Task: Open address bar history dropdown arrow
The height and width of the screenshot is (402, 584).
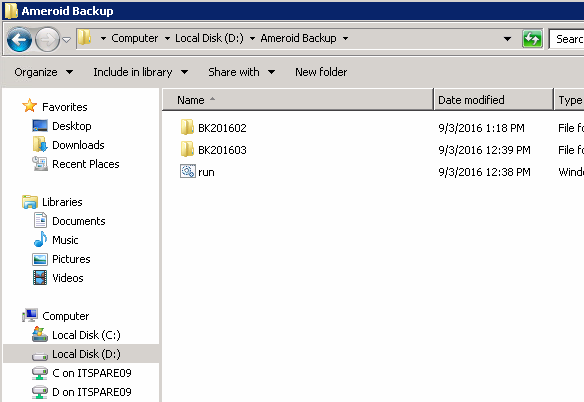Action: (x=507, y=39)
